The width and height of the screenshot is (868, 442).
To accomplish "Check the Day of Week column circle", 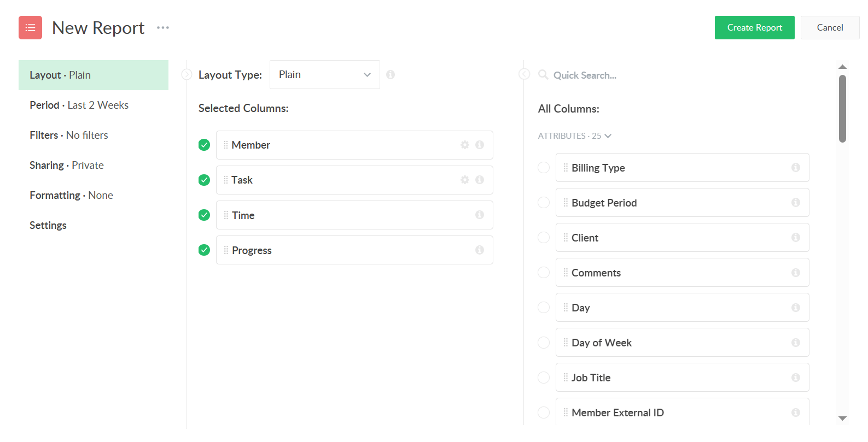I will click(x=544, y=342).
